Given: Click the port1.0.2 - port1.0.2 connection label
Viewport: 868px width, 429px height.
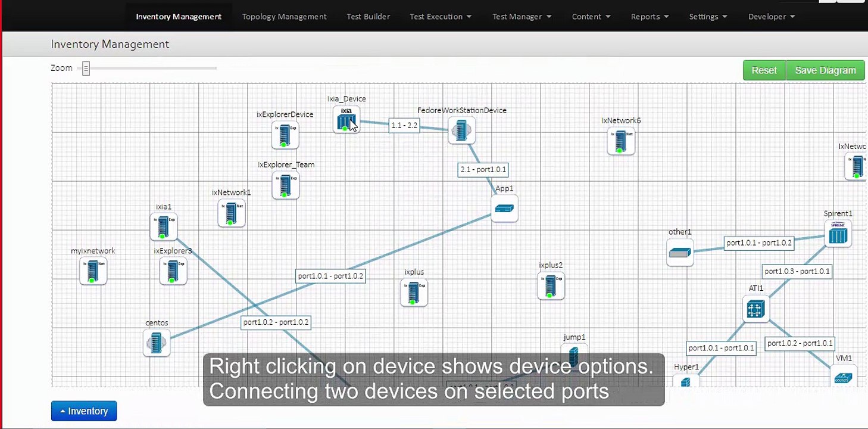Looking at the screenshot, I should (276, 322).
